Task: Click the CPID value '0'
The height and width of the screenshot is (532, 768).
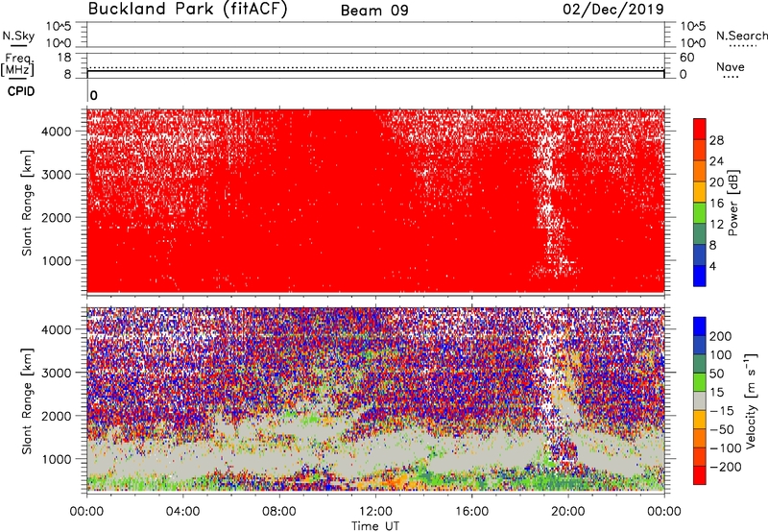Action: (x=94, y=96)
